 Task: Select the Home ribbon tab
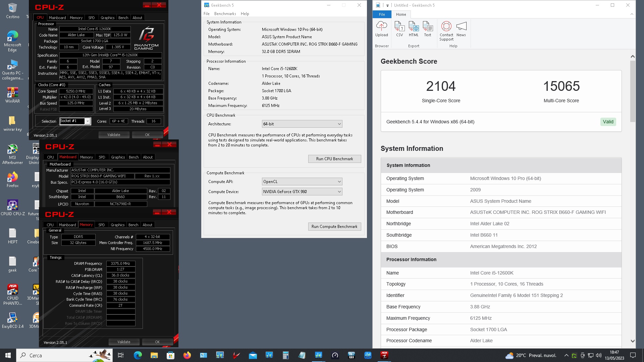pyautogui.click(x=401, y=14)
